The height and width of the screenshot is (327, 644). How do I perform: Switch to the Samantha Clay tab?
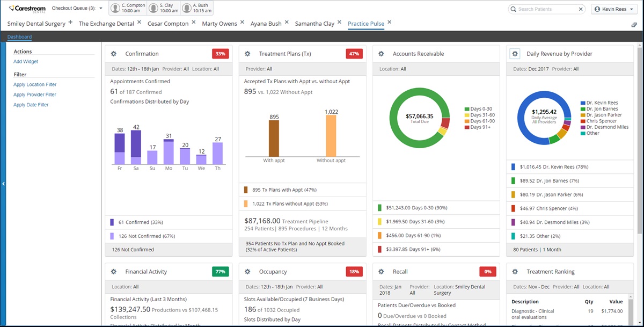(314, 24)
